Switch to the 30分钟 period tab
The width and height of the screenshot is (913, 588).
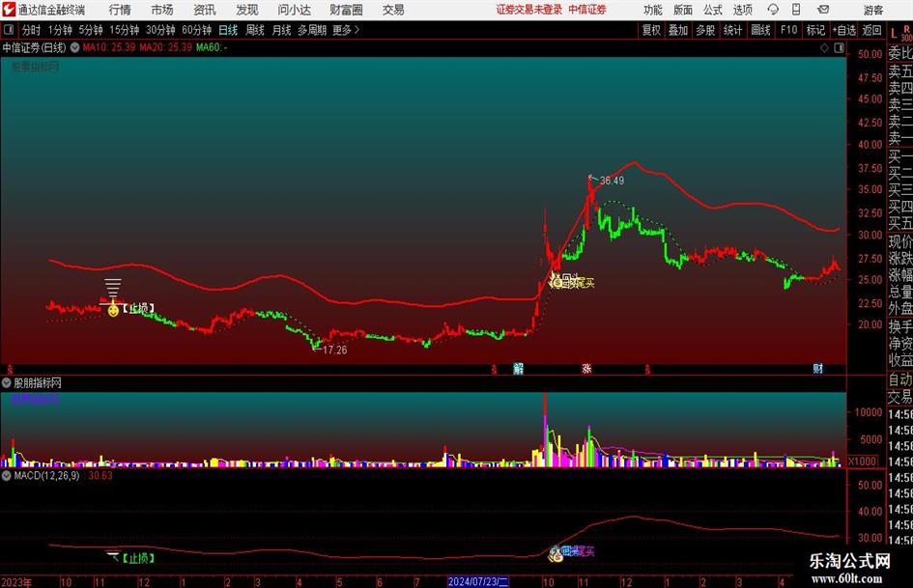pos(160,30)
